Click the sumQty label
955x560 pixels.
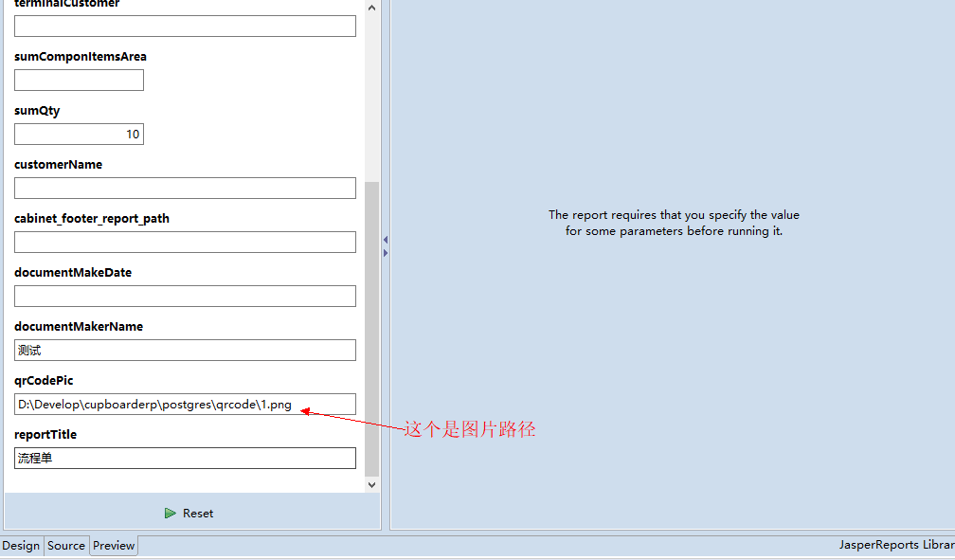pyautogui.click(x=37, y=111)
